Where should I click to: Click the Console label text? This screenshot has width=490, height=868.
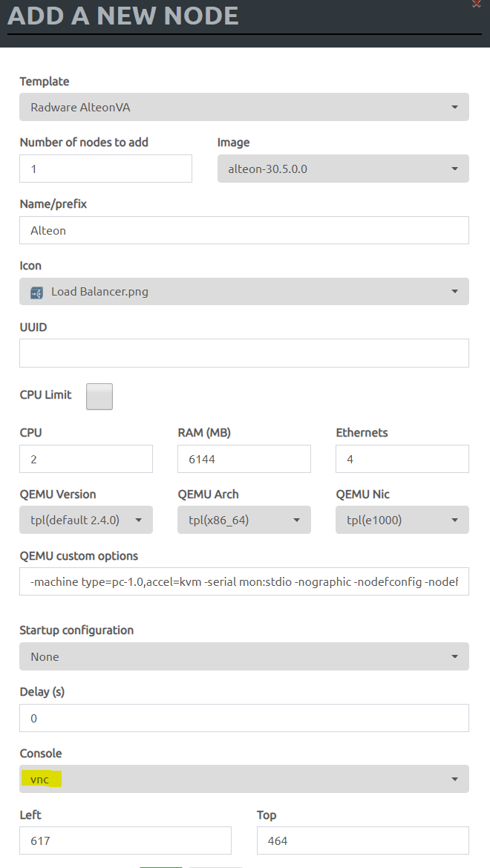pos(40,754)
